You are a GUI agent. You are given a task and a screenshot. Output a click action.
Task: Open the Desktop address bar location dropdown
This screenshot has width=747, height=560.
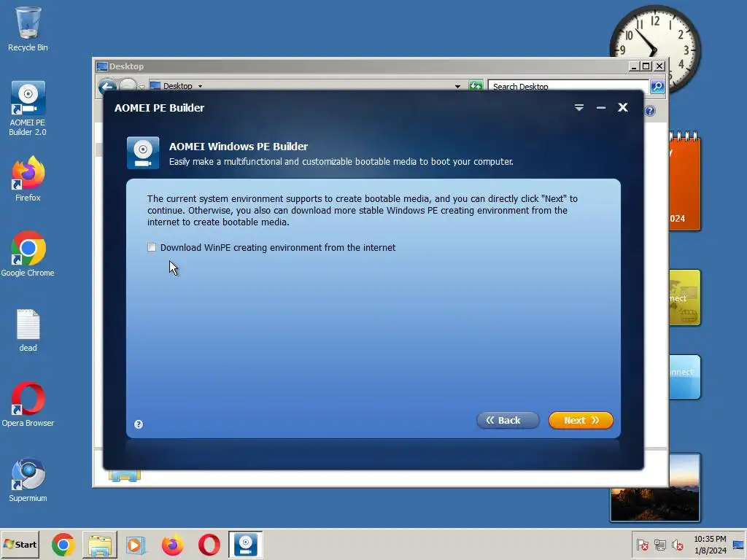click(x=200, y=86)
